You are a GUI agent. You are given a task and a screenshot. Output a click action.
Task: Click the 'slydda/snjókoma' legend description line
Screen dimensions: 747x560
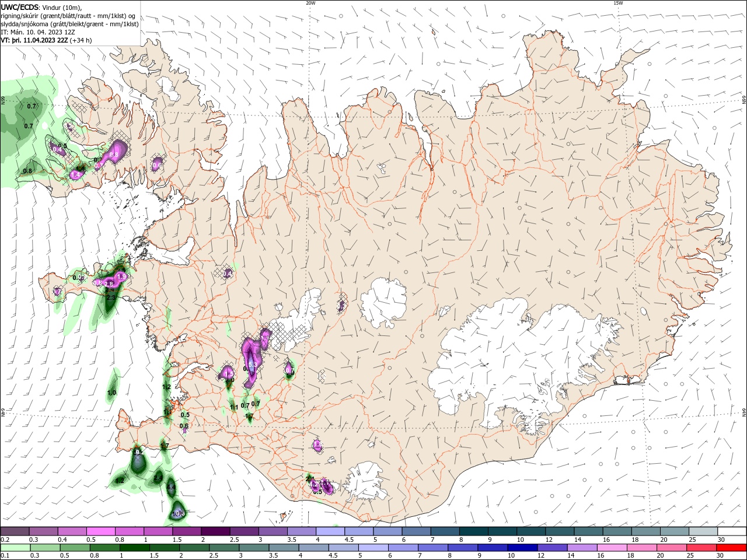point(69,24)
